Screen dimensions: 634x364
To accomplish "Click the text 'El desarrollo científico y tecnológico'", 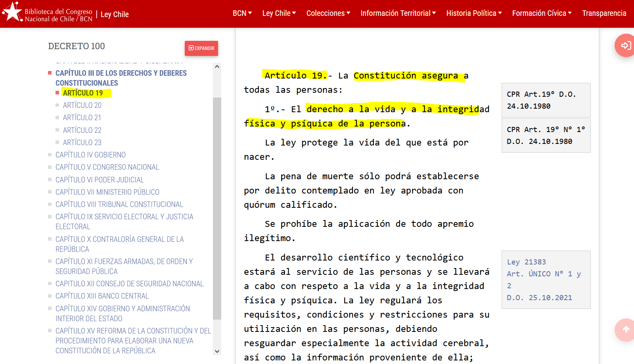I will [x=364, y=257].
